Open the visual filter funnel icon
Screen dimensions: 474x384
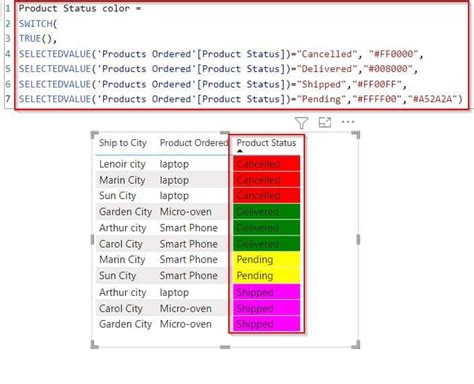pyautogui.click(x=301, y=123)
